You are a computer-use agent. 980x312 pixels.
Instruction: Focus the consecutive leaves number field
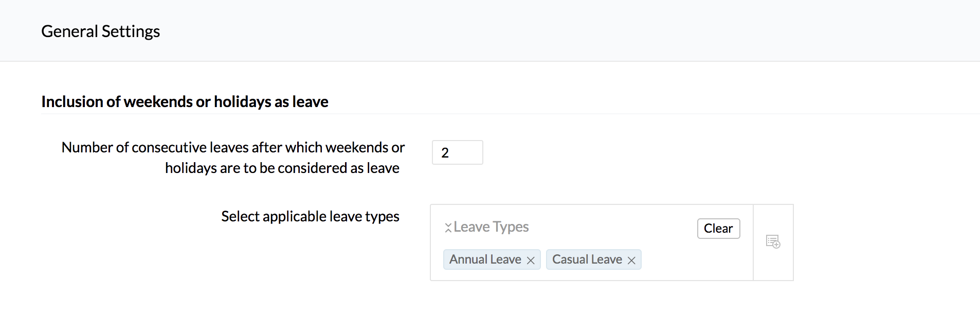[458, 152]
